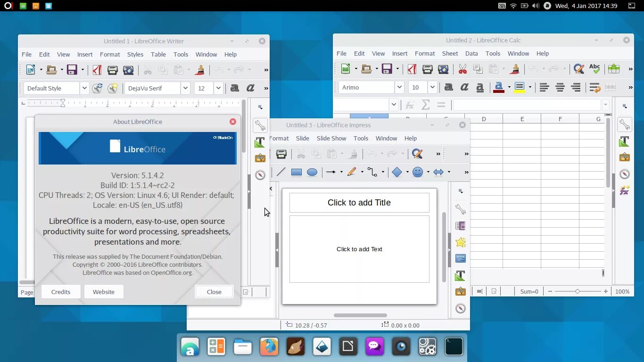Open font size 10 dropdown in Calc
This screenshot has height=362, width=644.
click(x=432, y=87)
